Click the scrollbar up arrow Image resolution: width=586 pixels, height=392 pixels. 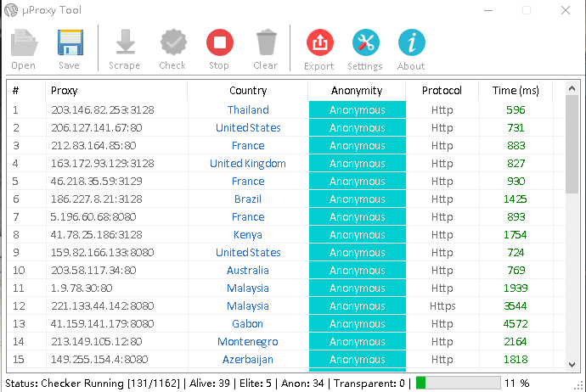[572, 88]
